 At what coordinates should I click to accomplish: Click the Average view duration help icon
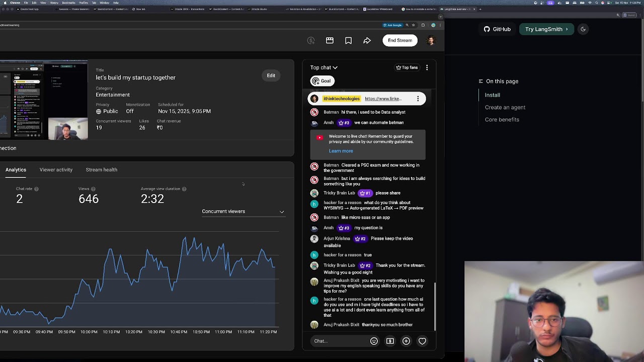(x=184, y=189)
